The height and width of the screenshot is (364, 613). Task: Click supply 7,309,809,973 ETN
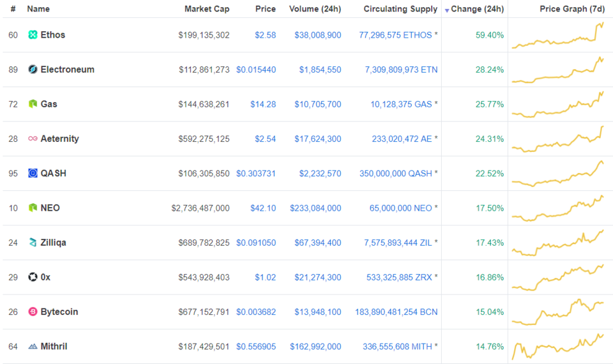(401, 70)
